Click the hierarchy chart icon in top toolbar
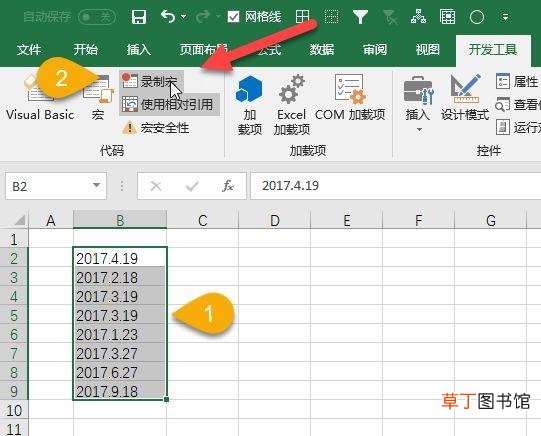 coord(419,16)
